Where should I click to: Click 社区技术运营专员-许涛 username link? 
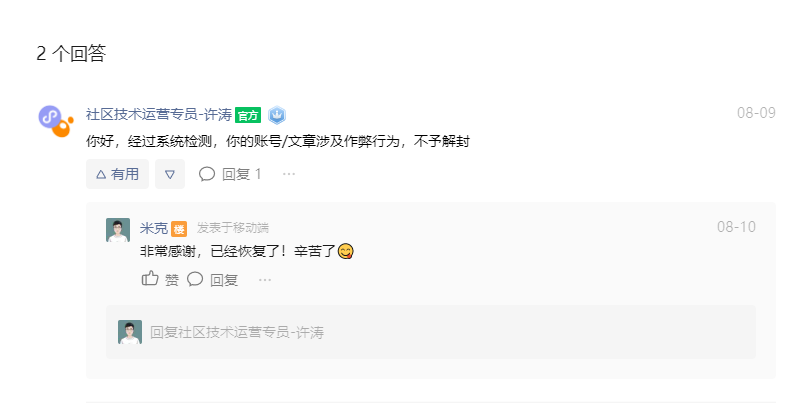coord(159,114)
